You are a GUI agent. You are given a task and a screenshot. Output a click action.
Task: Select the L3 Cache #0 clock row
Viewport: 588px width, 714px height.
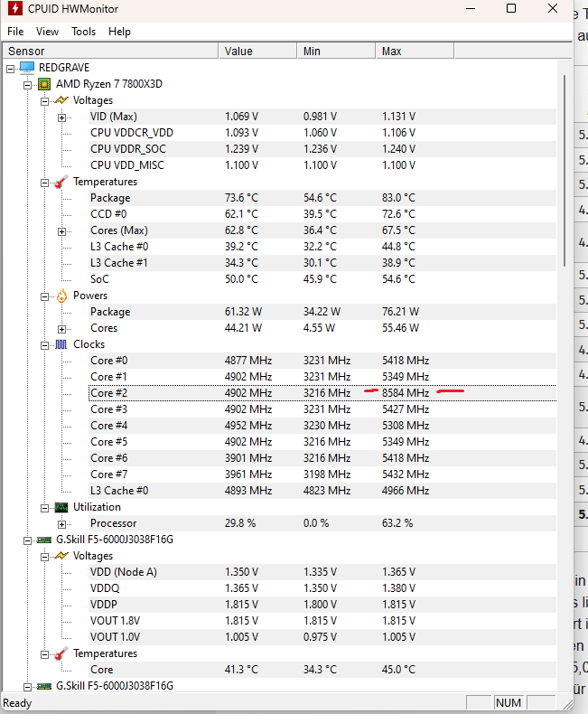click(322, 491)
